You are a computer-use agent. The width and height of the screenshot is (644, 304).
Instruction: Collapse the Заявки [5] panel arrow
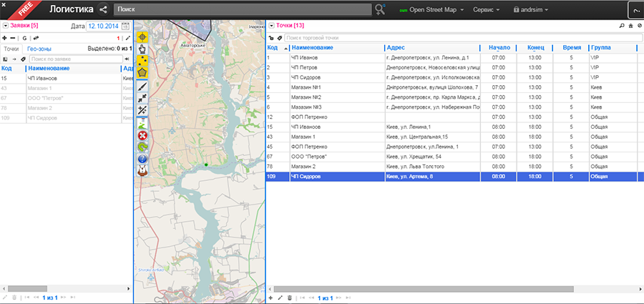pos(5,26)
